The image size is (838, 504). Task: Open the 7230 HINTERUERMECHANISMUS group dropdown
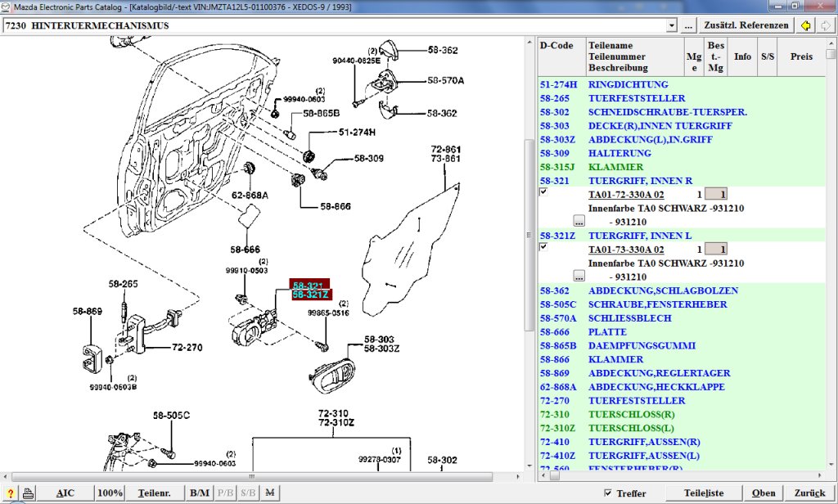pyautogui.click(x=672, y=25)
